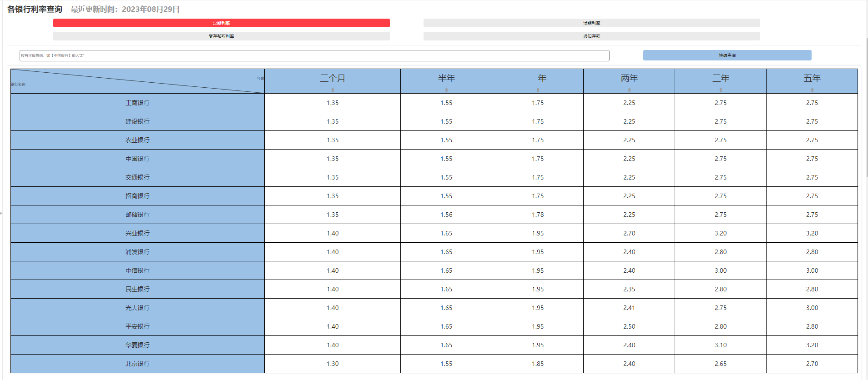This screenshot has height=380, width=868.
Task: Select the 华夏银行 row name
Action: click(x=137, y=345)
